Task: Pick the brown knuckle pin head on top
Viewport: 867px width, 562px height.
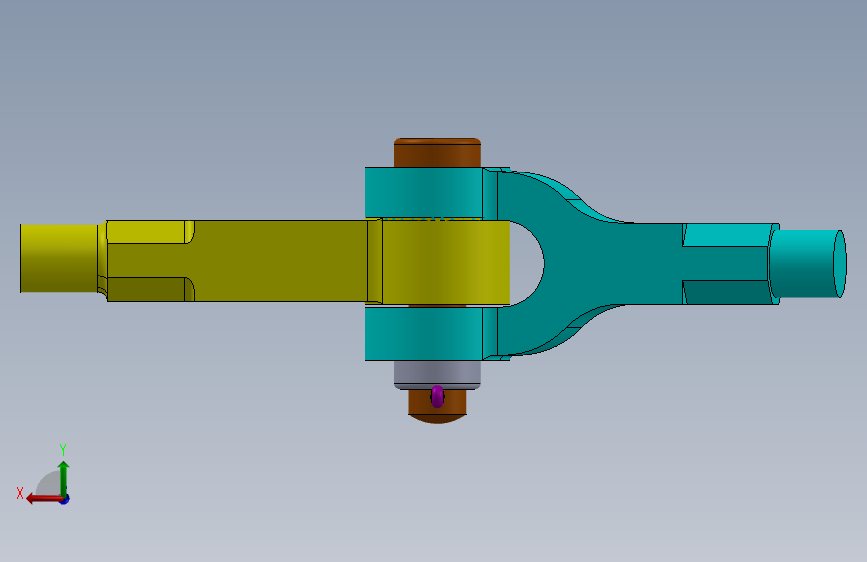Action: [x=437, y=153]
